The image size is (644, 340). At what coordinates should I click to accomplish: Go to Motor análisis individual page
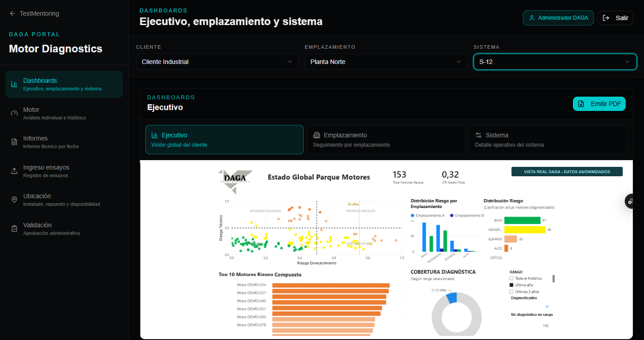(x=64, y=113)
